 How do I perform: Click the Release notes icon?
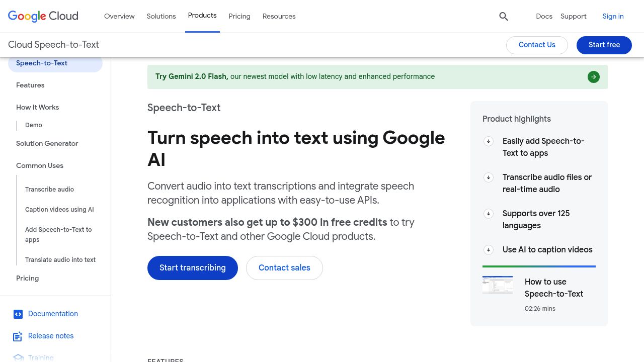click(18, 336)
